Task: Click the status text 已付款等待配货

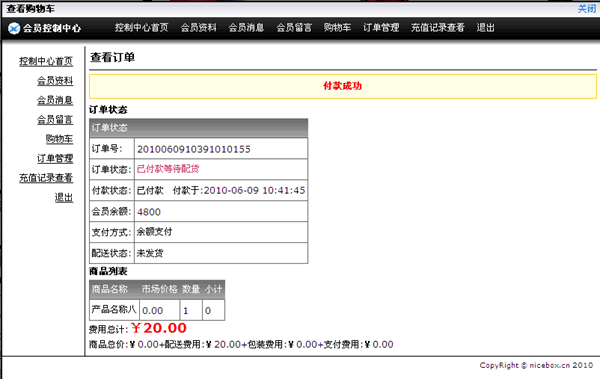Action: (x=168, y=169)
